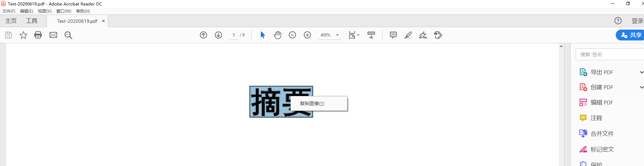Select the Test-20200619.pdf document tab
Viewport: 644px width, 166px height.
click(77, 21)
